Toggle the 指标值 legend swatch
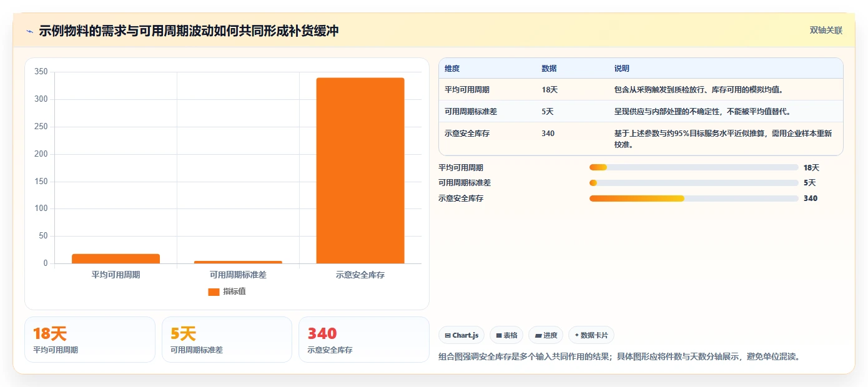Screen dimensions: 868x387 point(214,292)
